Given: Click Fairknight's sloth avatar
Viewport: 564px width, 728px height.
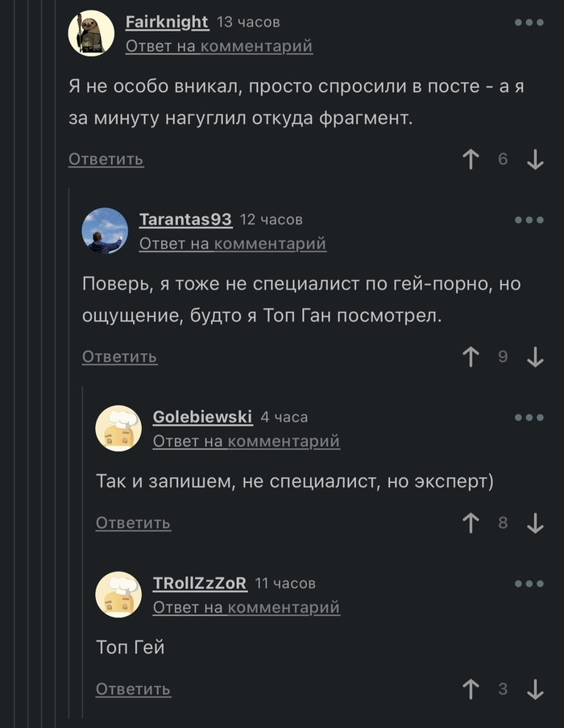Looking at the screenshot, I should [91, 33].
